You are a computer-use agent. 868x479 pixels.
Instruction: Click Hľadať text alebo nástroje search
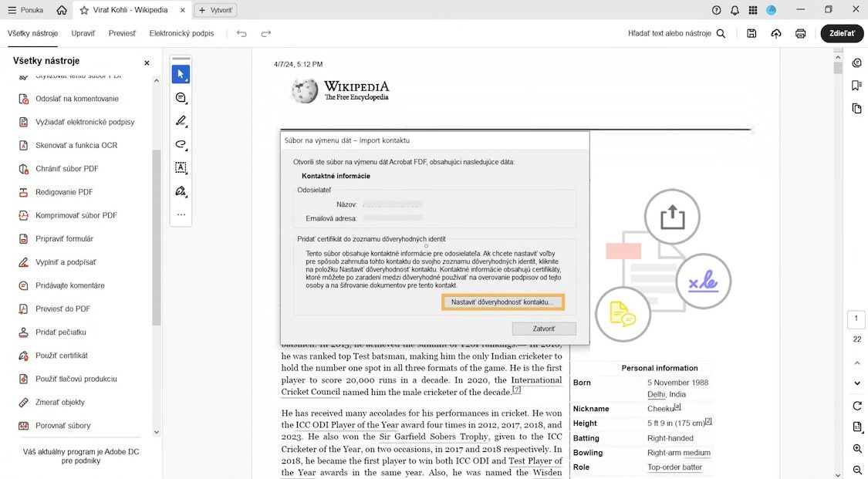[677, 33]
